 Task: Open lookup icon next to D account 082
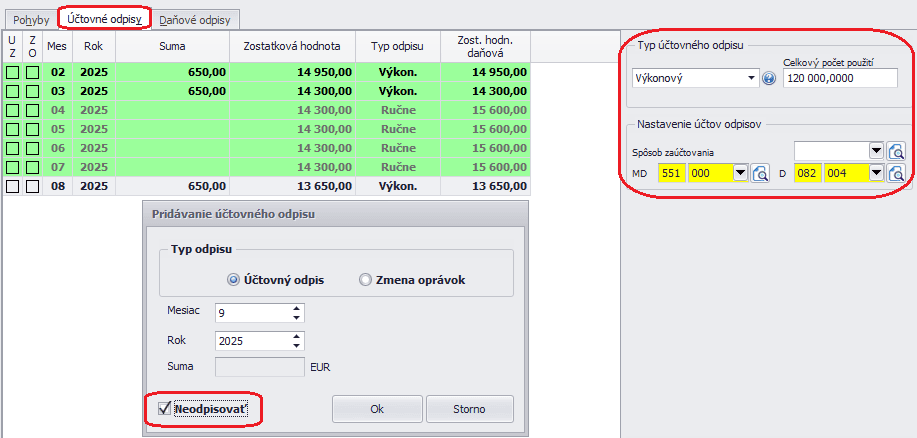[896, 173]
